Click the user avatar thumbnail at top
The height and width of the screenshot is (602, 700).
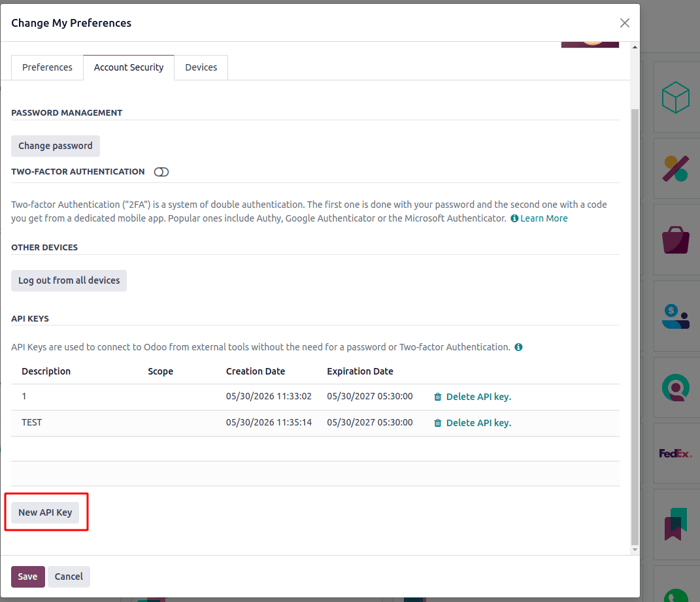pyautogui.click(x=590, y=44)
